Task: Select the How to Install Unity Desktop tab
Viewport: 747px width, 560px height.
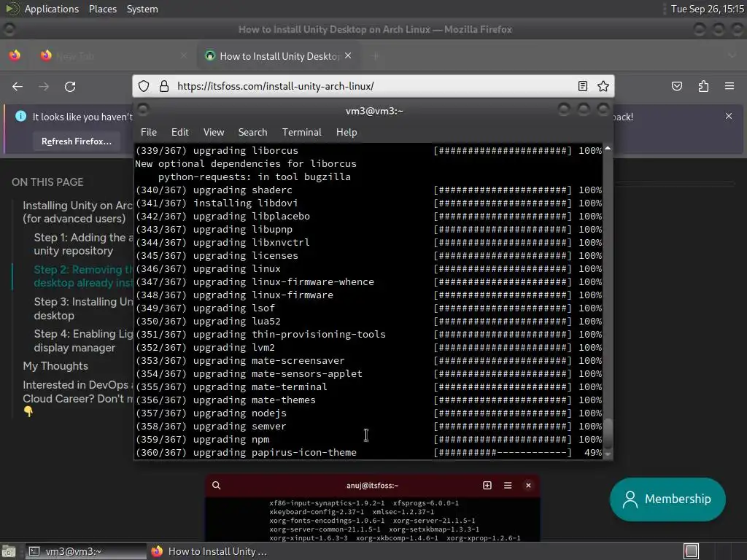Action: point(279,56)
